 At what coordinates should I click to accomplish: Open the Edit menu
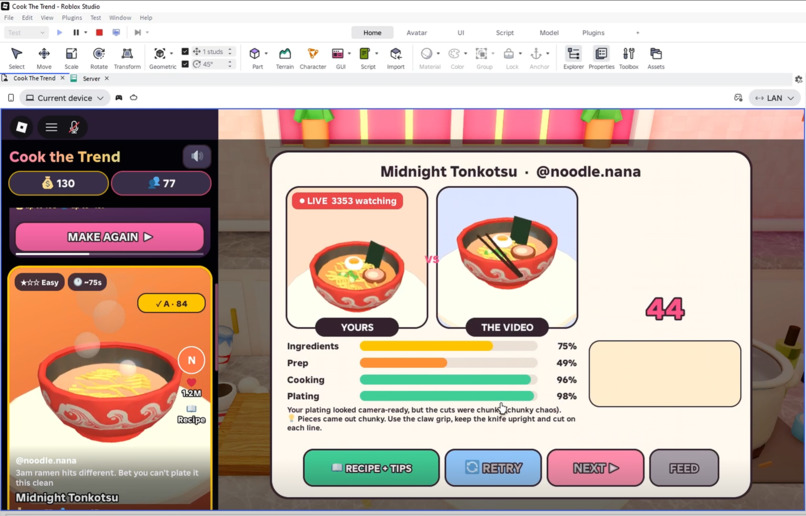pos(27,17)
